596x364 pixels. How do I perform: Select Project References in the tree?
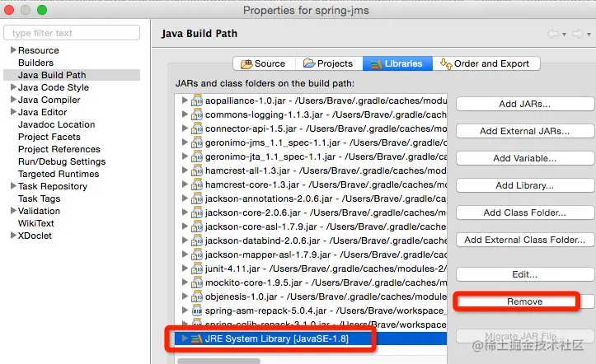click(x=59, y=149)
